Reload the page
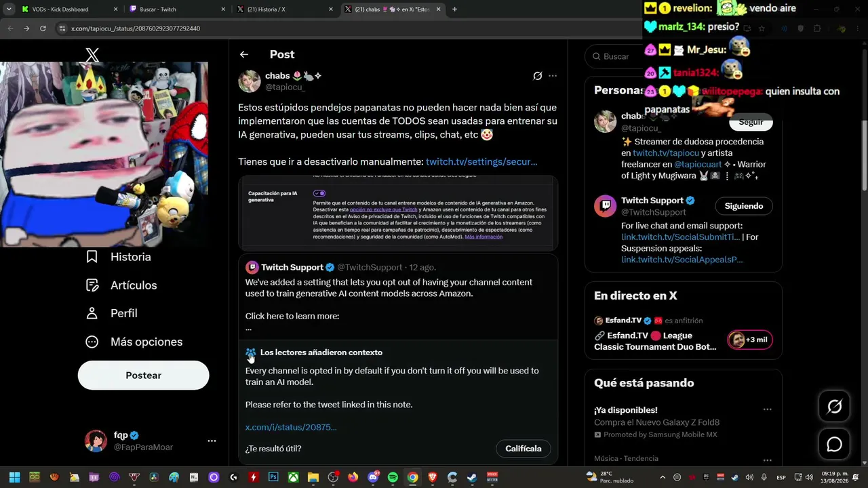 pyautogui.click(x=43, y=28)
